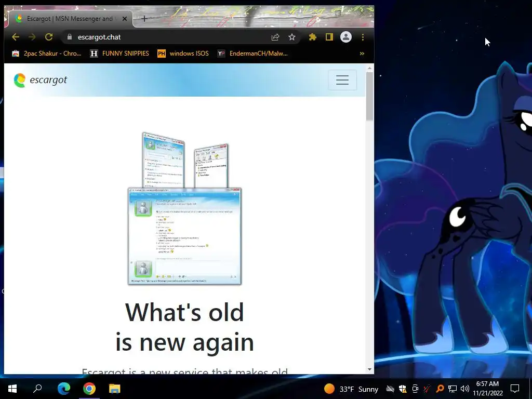The width and height of the screenshot is (532, 399).
Task: Click the Meet Now camera tray icon
Action: pyautogui.click(x=415, y=389)
